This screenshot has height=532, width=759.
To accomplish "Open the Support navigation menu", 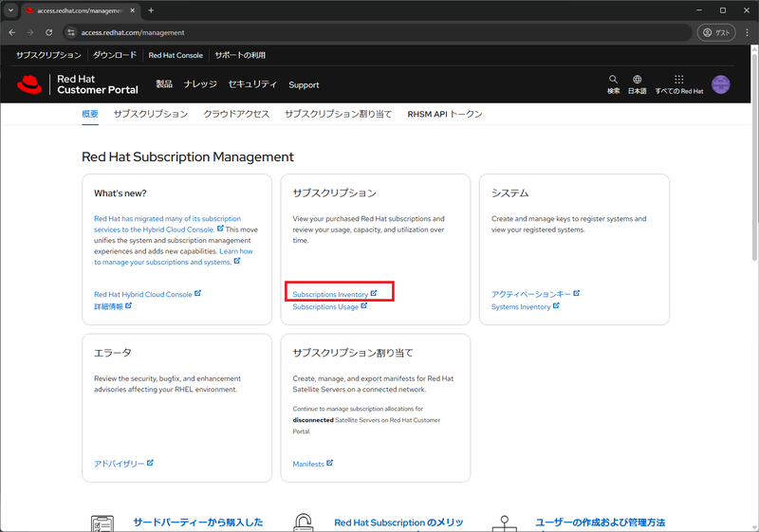I will click(x=304, y=84).
